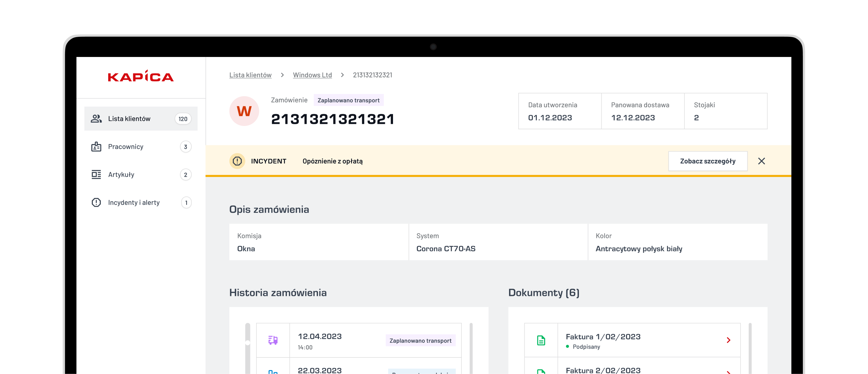Dismiss the incident banner with X
Image resolution: width=868 pixels, height=374 pixels.
[761, 161]
